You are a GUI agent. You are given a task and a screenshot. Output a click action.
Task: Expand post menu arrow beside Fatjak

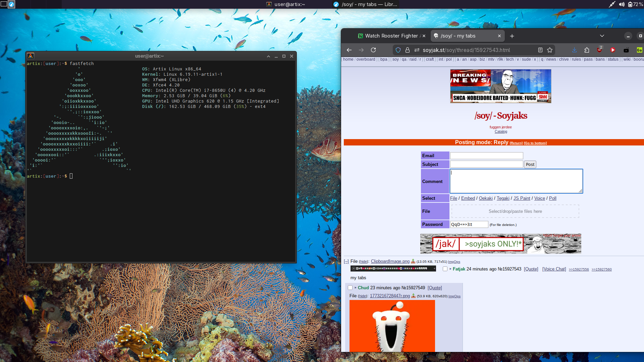pyautogui.click(x=450, y=269)
